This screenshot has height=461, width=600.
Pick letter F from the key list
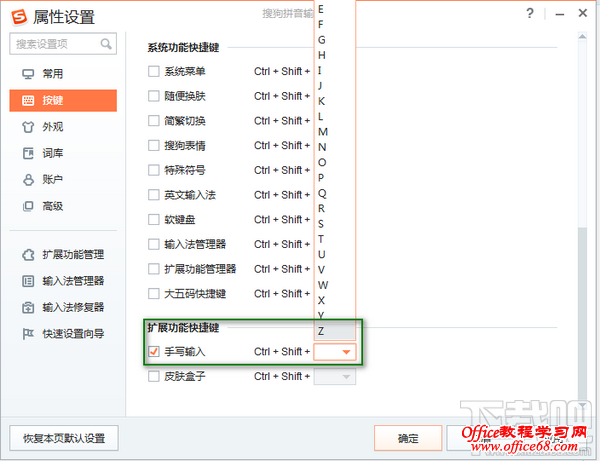tap(335, 24)
